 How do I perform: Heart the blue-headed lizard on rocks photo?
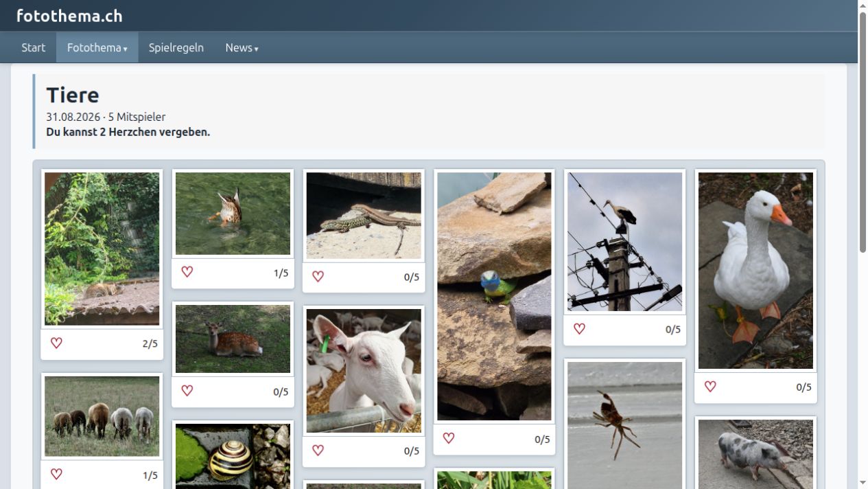click(x=449, y=437)
